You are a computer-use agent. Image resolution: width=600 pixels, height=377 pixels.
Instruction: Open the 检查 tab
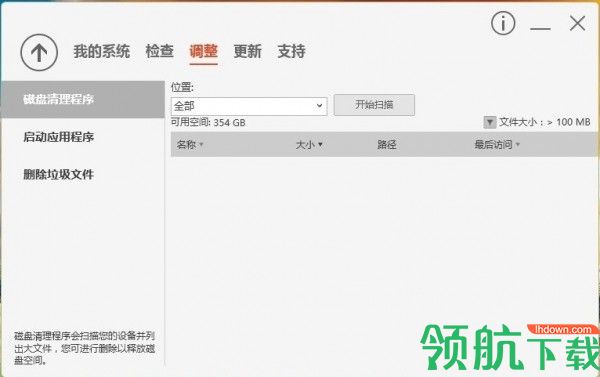click(x=160, y=51)
